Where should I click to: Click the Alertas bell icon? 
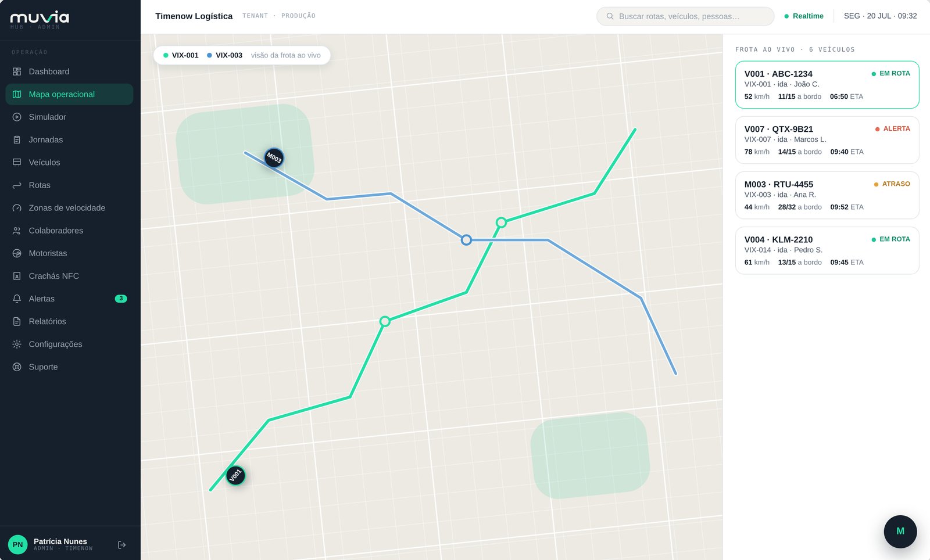coord(17,299)
